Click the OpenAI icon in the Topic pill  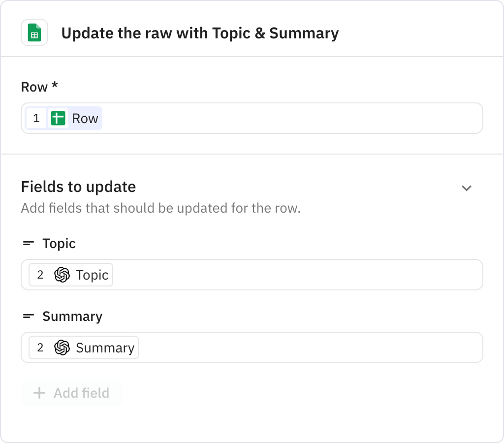(x=63, y=275)
